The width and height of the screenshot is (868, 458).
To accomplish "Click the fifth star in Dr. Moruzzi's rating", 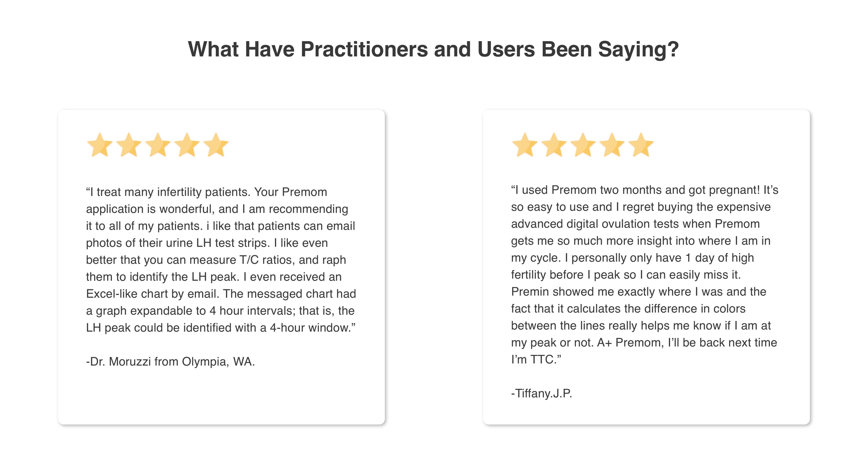I will pyautogui.click(x=216, y=145).
